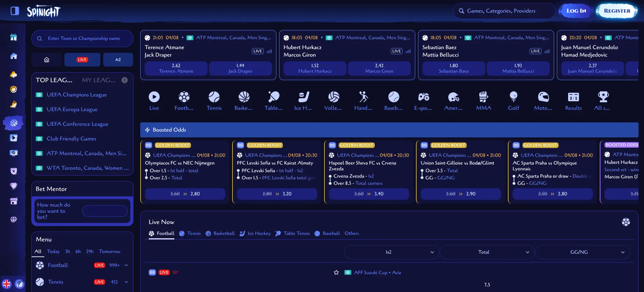Toggle the red LIVE filter button
This screenshot has height=292, width=644.
[82, 60]
